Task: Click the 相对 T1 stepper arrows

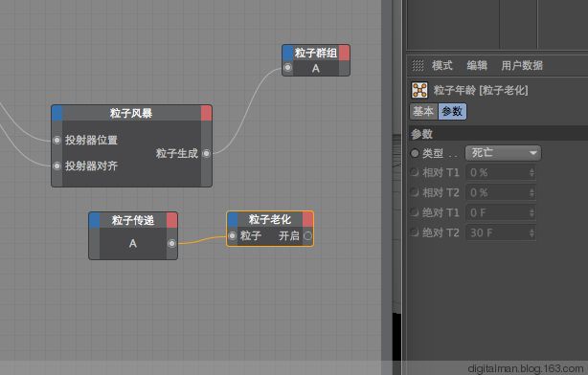Action: tap(531, 173)
